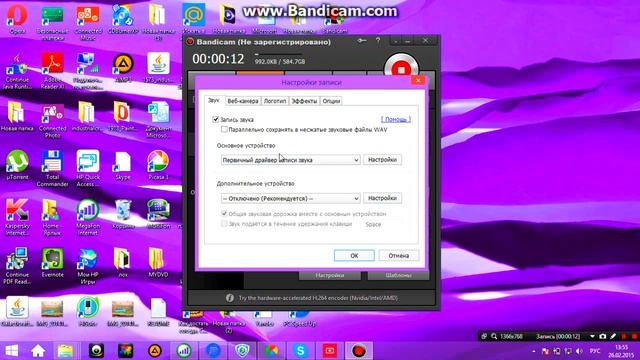Click the Шаблоны button in the Bandicam main window
The height and width of the screenshot is (360, 640).
[398, 276]
